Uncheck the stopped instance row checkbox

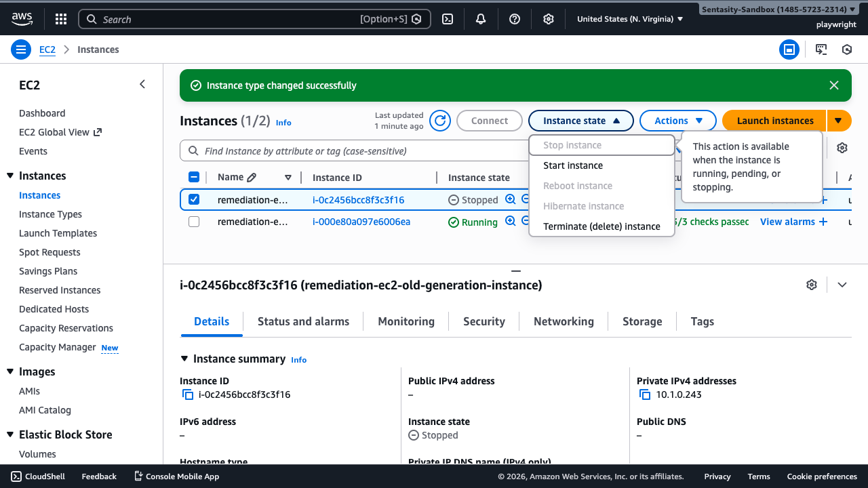click(194, 199)
